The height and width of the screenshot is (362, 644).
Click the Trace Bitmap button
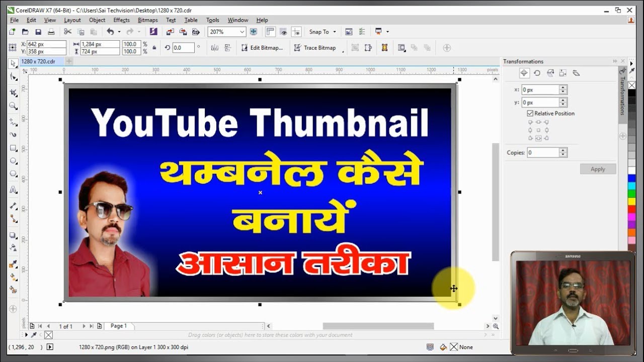[315, 48]
